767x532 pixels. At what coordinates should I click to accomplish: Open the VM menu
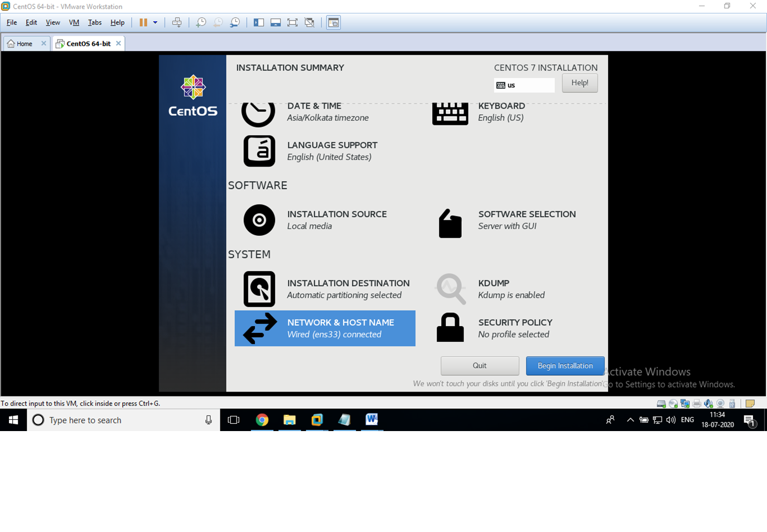[74, 22]
